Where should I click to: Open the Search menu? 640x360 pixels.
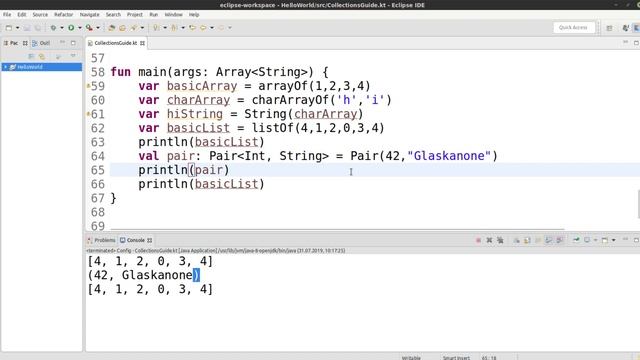[x=113, y=15]
